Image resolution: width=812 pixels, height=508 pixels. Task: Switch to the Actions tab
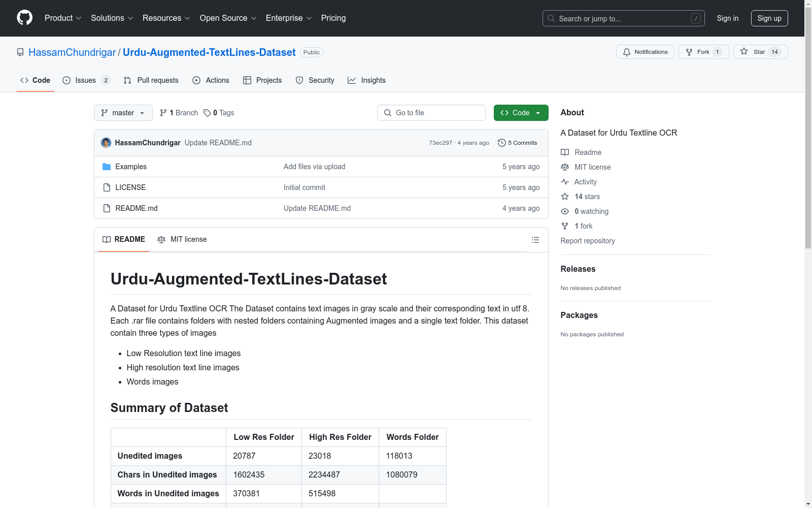[x=211, y=80]
